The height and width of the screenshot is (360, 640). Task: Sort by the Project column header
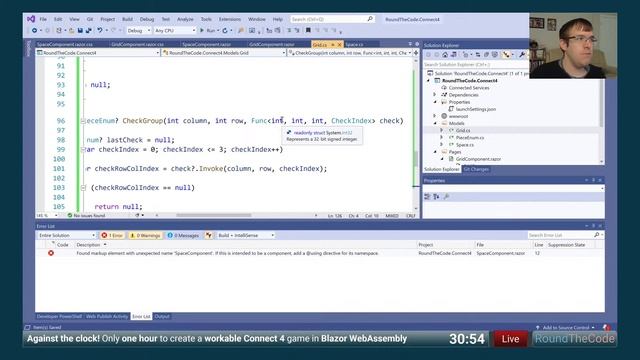pyautogui.click(x=426, y=245)
